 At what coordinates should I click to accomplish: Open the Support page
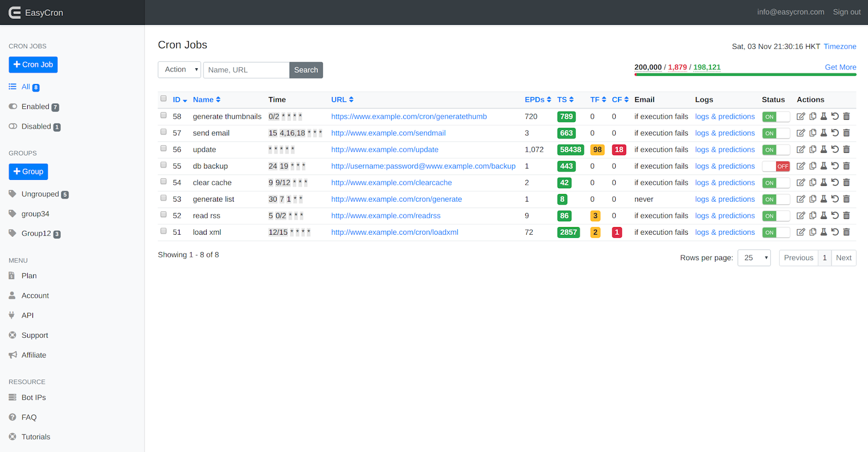(x=35, y=335)
